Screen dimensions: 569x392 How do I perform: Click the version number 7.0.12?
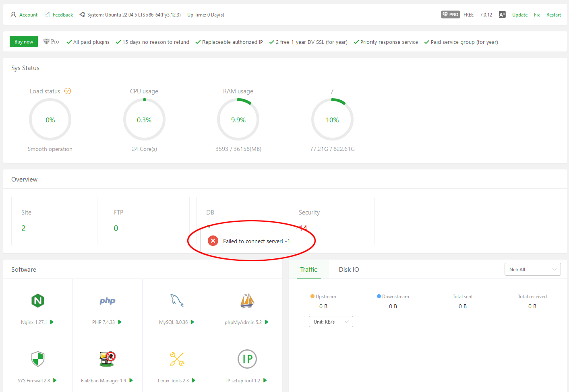point(486,15)
